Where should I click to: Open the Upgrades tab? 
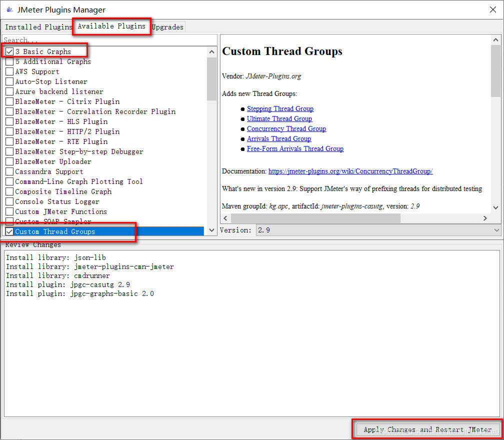167,27
